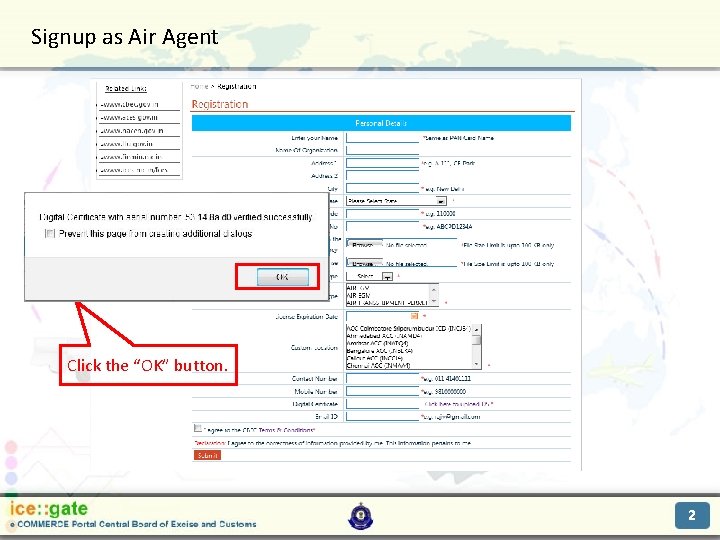The image size is (720, 540).
Task: Open the www.aces.gov.in related link
Action: pyautogui.click(x=129, y=118)
